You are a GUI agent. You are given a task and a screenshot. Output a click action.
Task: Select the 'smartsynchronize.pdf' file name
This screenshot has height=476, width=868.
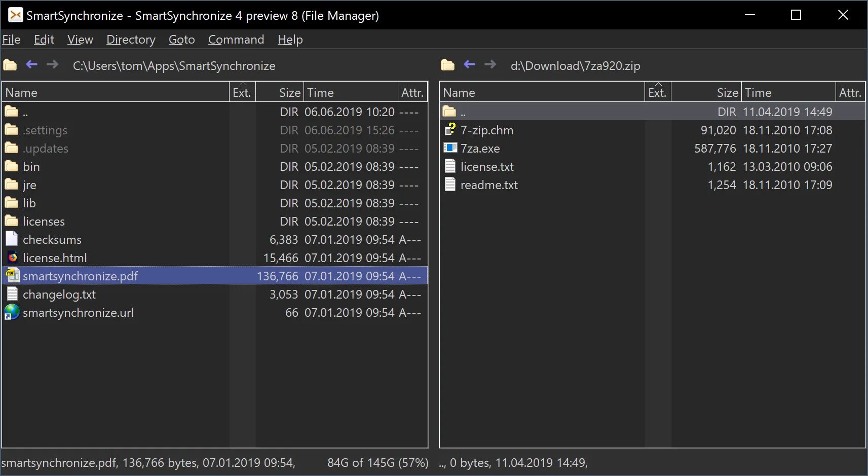[x=80, y=276]
